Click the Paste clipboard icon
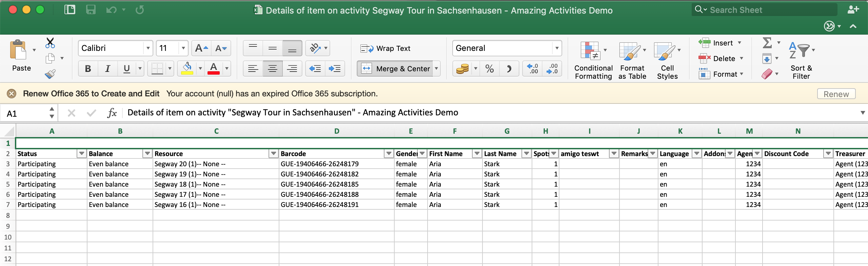The width and height of the screenshot is (868, 266). click(18, 50)
